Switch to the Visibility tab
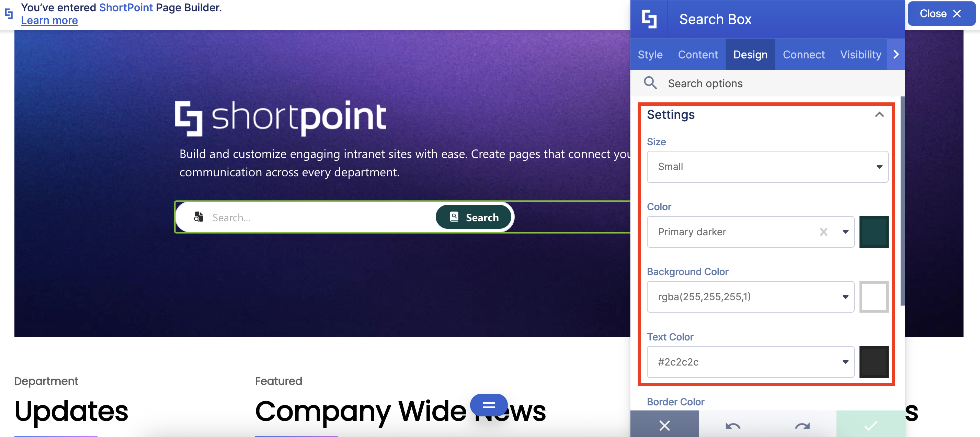Viewport: 980px width, 437px height. (861, 54)
